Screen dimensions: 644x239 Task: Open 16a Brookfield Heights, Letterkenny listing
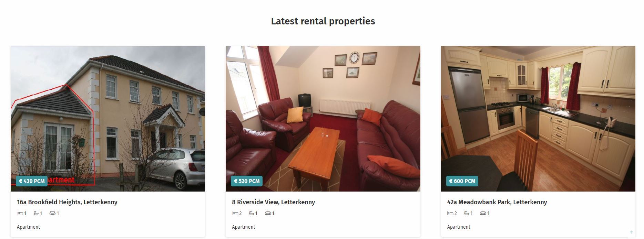(x=67, y=202)
